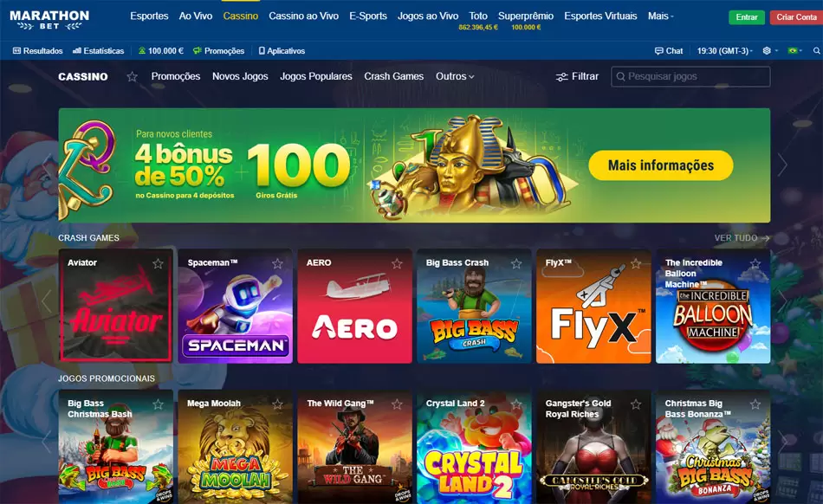Open favorites star next to CASSINO
Viewport: 823px width, 504px height.
pyautogui.click(x=133, y=76)
